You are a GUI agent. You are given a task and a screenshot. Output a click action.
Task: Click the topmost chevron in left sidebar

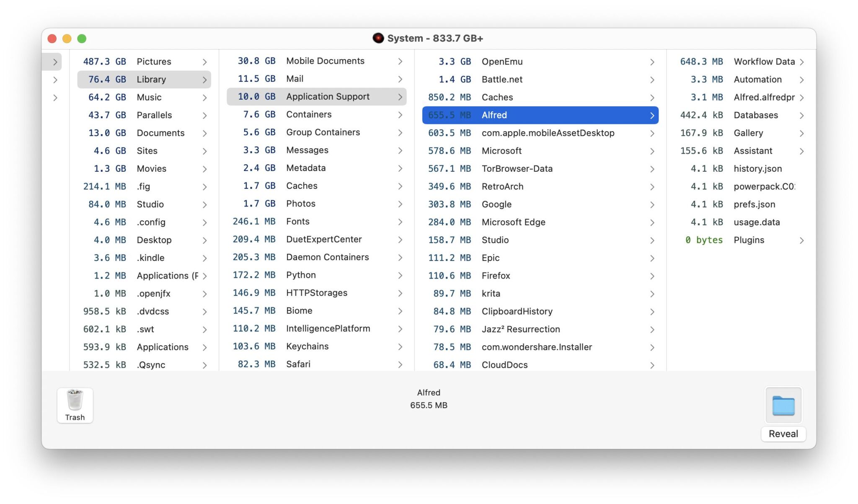coord(55,62)
